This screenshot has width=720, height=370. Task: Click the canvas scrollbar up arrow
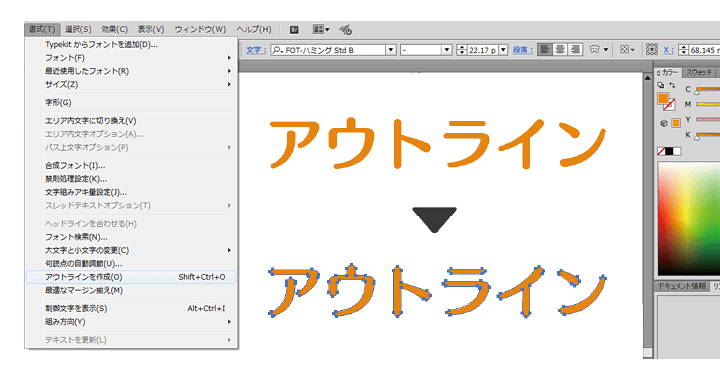[647, 78]
